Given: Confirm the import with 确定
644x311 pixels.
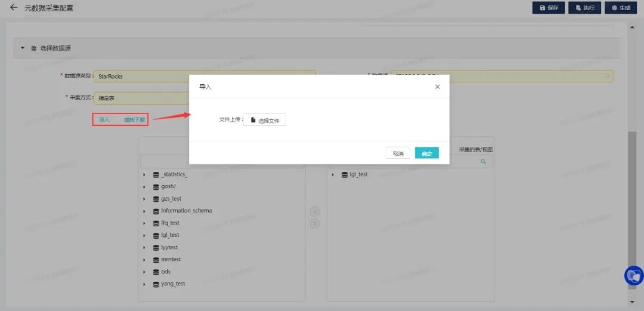Looking at the screenshot, I should (427, 153).
